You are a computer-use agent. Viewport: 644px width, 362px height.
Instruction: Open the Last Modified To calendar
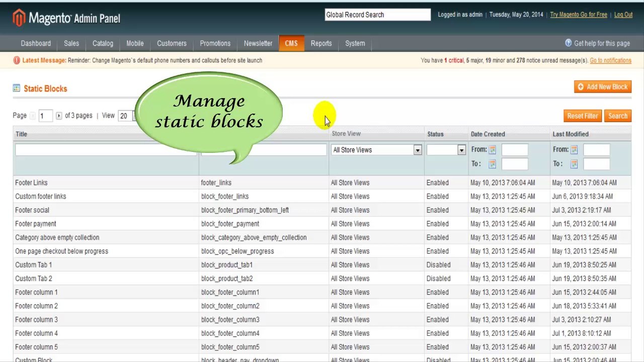tap(574, 164)
